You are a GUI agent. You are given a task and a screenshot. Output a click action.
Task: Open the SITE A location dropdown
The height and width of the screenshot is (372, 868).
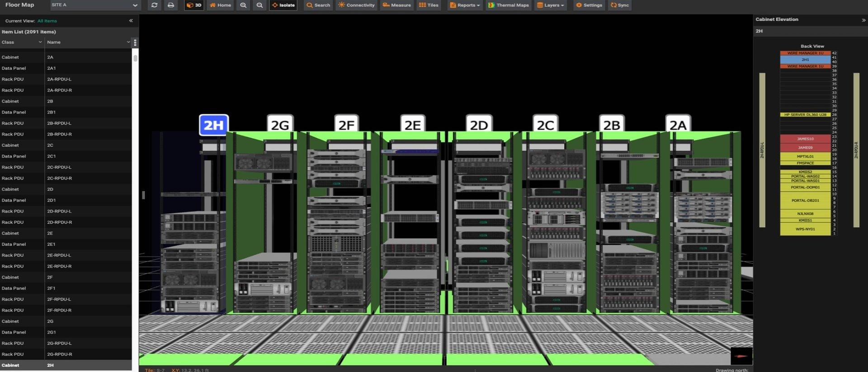coord(94,5)
